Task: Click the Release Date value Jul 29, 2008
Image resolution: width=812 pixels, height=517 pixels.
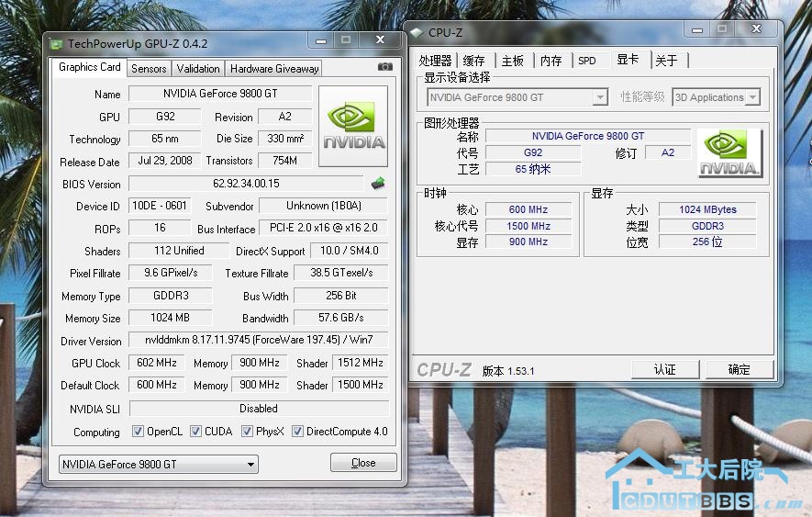Action: click(x=165, y=161)
